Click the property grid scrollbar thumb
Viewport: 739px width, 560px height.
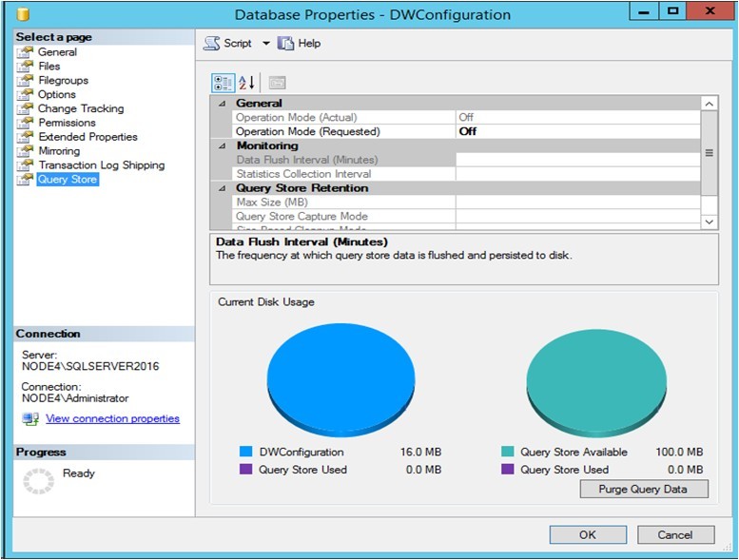click(710, 153)
